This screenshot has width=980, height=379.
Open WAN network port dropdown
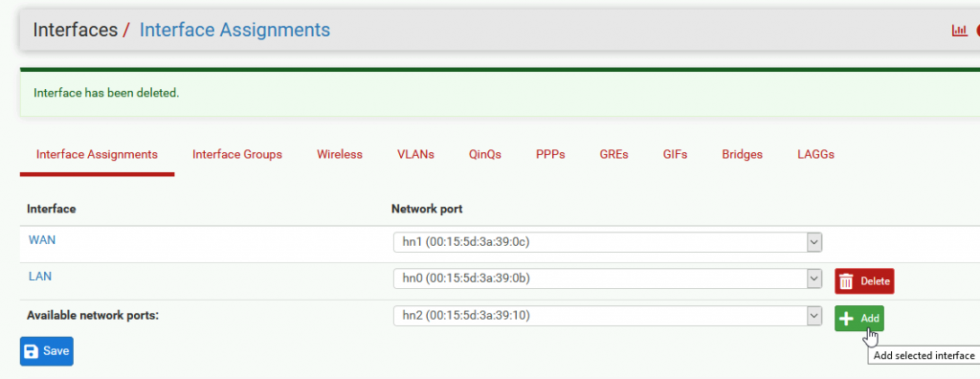[x=608, y=242]
